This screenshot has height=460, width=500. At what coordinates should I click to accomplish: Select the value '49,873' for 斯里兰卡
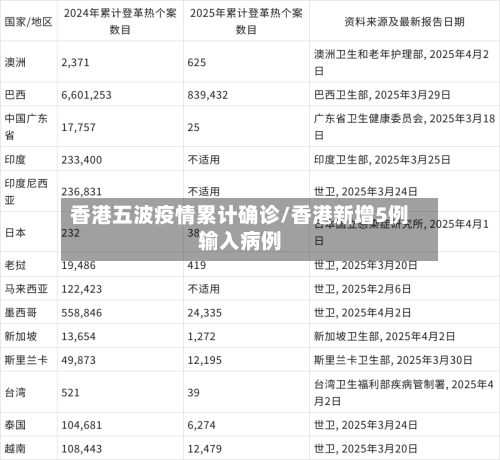point(78,360)
